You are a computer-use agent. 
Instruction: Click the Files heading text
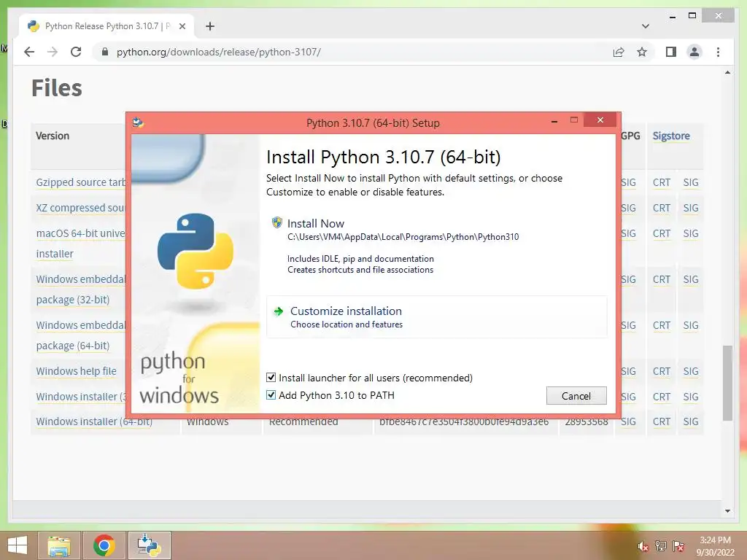[57, 88]
